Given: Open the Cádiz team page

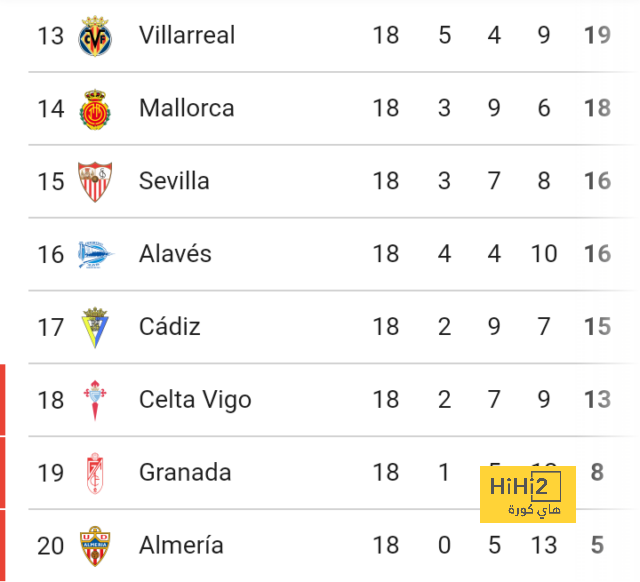Looking at the screenshot, I should [x=170, y=326].
